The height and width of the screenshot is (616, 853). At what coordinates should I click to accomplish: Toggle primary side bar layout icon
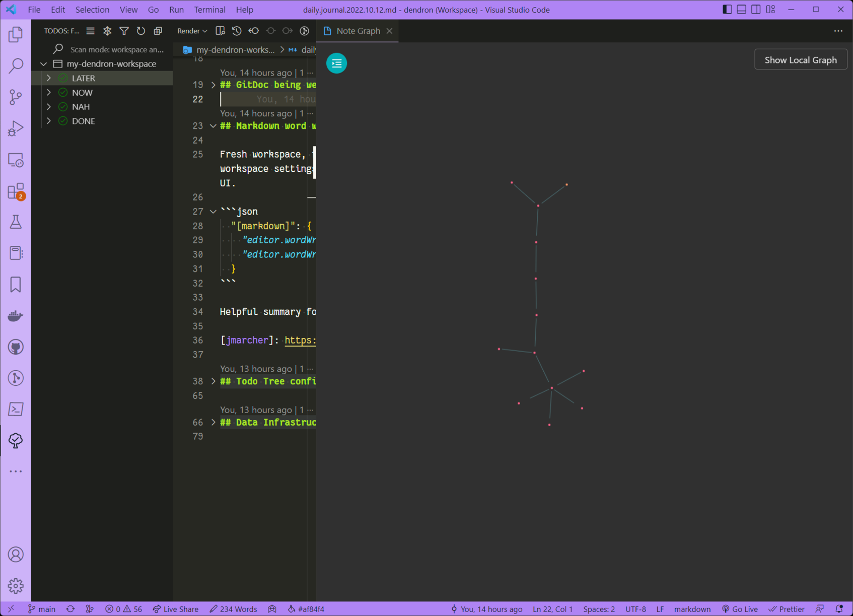point(727,10)
